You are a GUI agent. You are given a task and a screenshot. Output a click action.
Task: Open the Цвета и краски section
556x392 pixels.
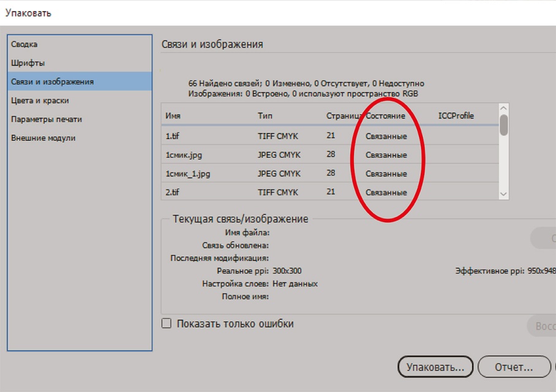click(40, 100)
